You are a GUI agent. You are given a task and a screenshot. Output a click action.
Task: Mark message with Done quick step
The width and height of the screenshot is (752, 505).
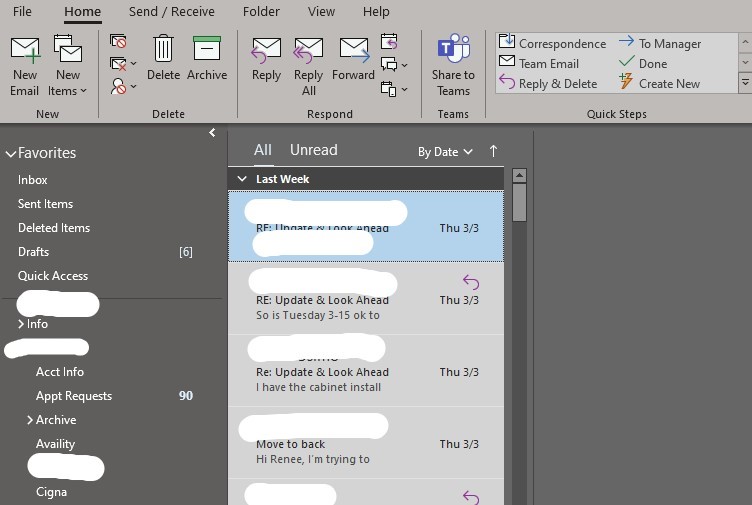tap(643, 63)
